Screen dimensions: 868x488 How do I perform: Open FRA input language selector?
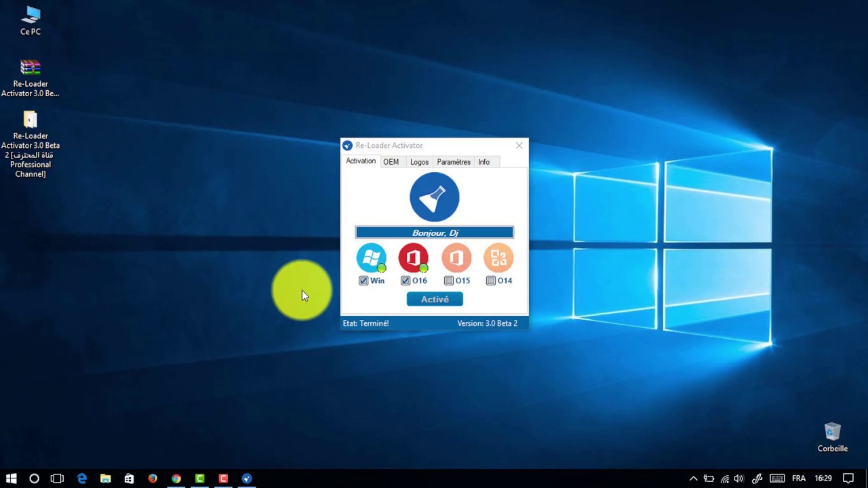click(799, 479)
